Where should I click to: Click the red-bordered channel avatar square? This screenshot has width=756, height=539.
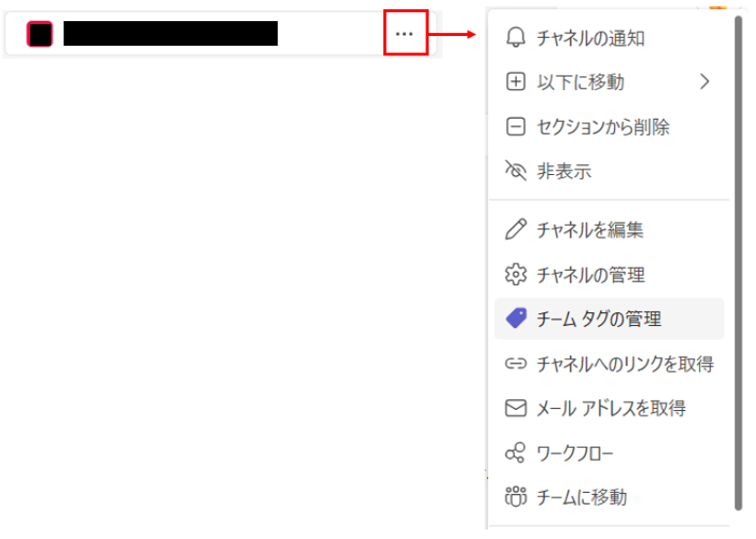[x=40, y=34]
